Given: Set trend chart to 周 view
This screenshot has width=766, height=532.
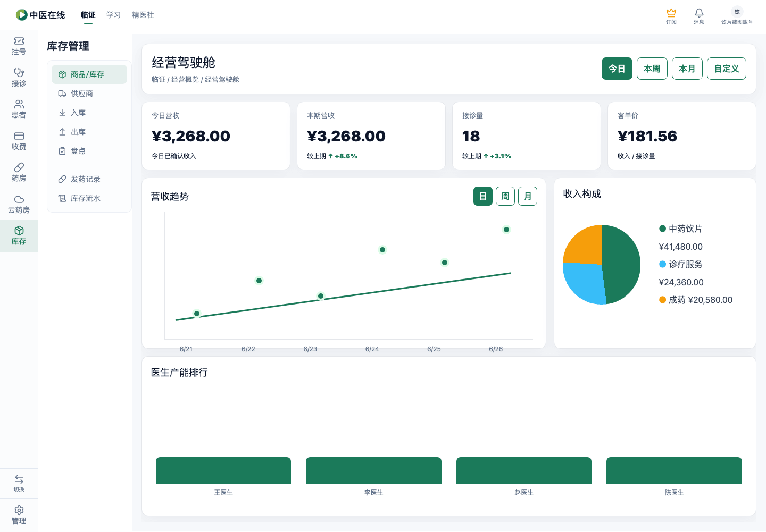Looking at the screenshot, I should pos(505,196).
